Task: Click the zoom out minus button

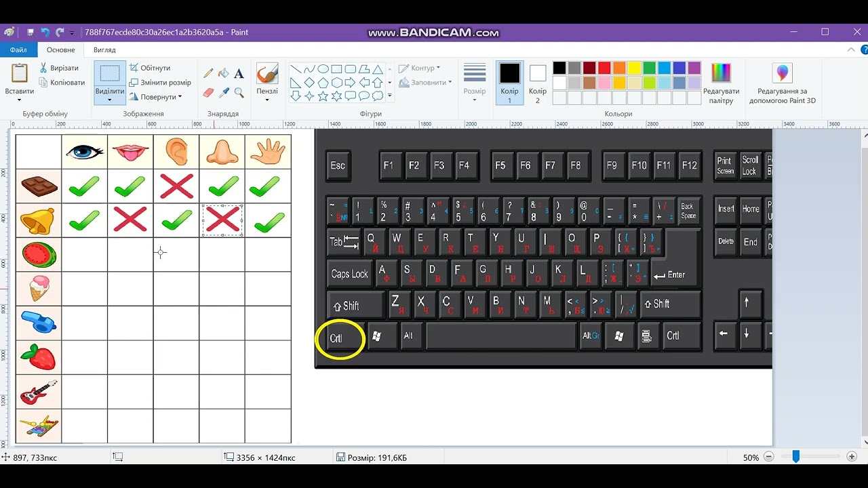Action: click(768, 457)
